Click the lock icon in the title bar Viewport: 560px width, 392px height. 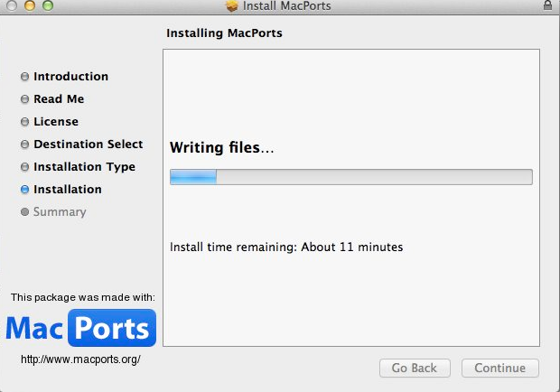[x=547, y=5]
